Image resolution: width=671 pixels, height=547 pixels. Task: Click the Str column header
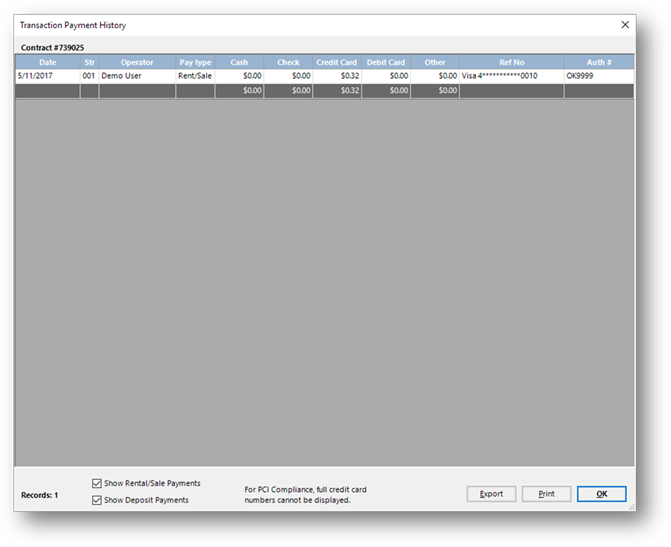[x=89, y=62]
